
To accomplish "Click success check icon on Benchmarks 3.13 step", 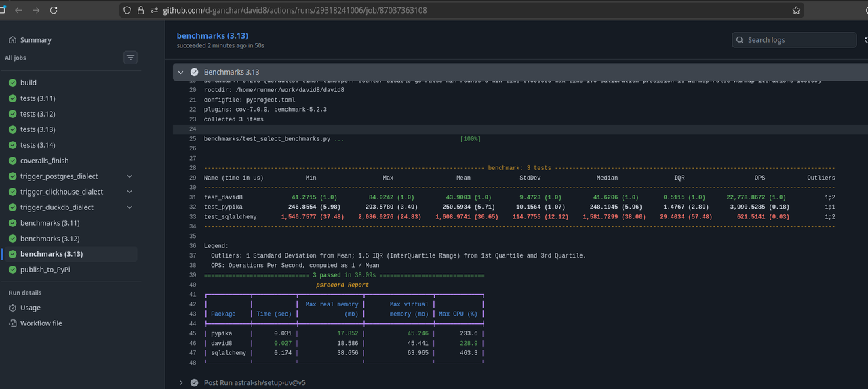I will [x=195, y=72].
